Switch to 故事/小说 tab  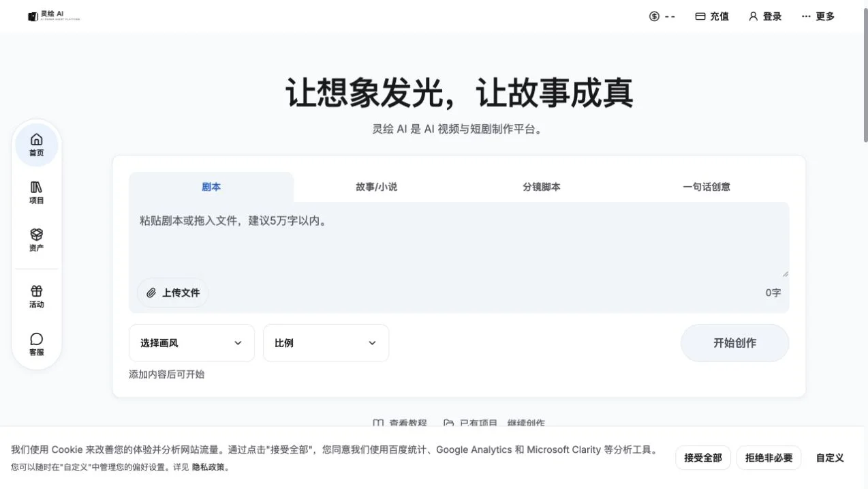[376, 187]
